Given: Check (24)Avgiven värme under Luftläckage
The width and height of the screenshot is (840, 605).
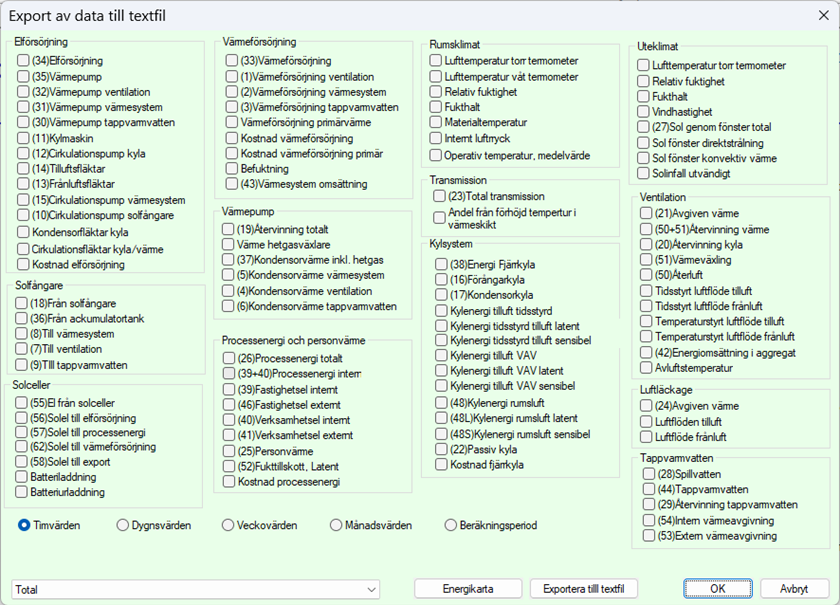Looking at the screenshot, I should (x=645, y=406).
